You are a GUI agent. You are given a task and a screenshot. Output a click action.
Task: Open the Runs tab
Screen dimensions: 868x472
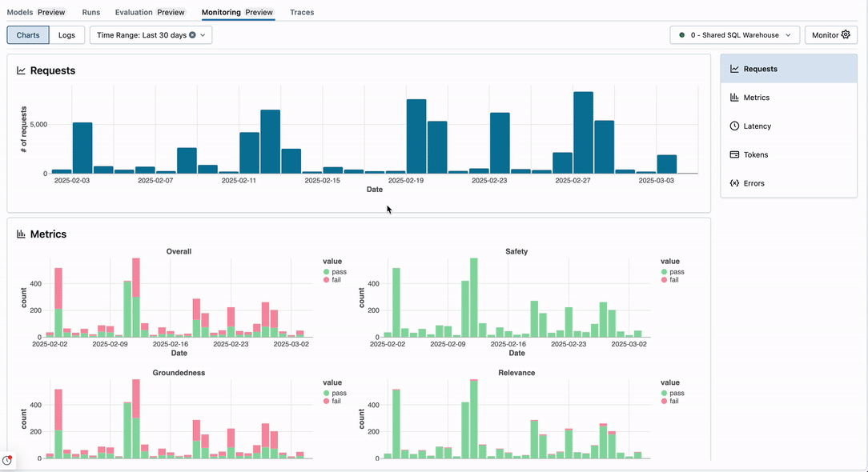pos(90,12)
